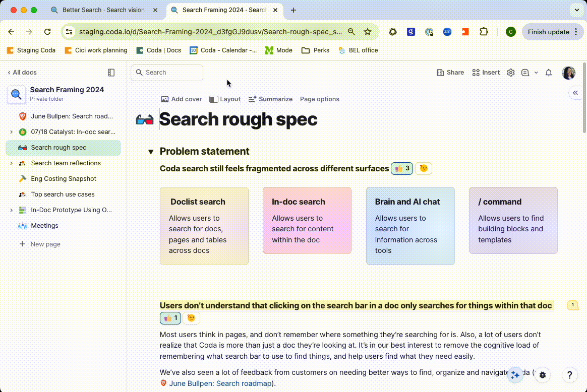
Task: Open notifications bell icon
Action: tap(549, 73)
